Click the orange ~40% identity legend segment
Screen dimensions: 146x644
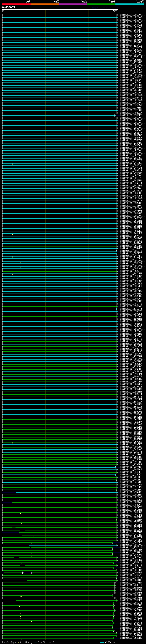45,4
